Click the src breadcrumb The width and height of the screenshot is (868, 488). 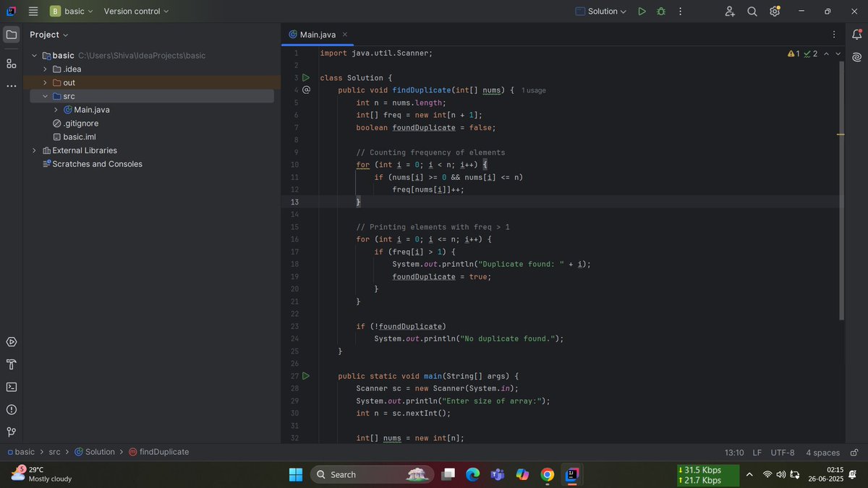(55, 452)
